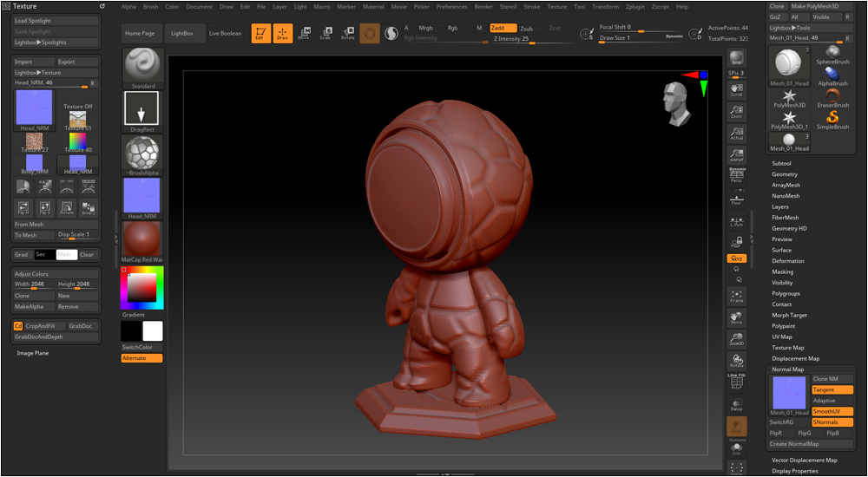Select the SimpleBrush tool icon
The image size is (868, 477).
pyautogui.click(x=832, y=117)
